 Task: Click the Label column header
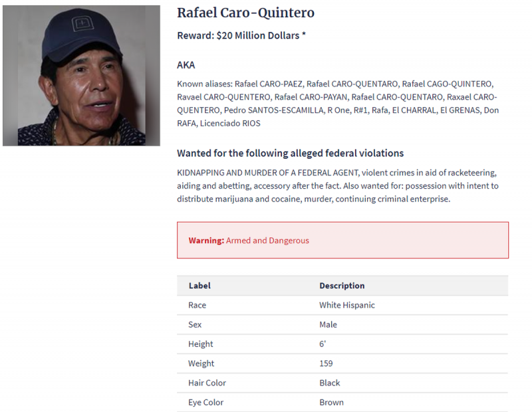tap(199, 286)
